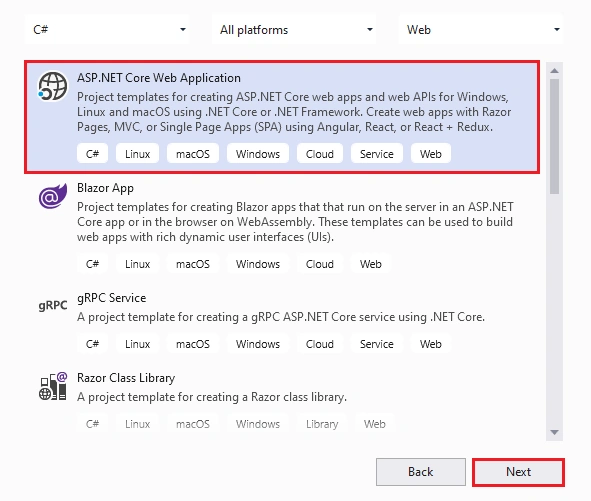Image resolution: width=591 pixels, height=501 pixels.
Task: Click the Razor Class Library icon
Action: (x=53, y=386)
